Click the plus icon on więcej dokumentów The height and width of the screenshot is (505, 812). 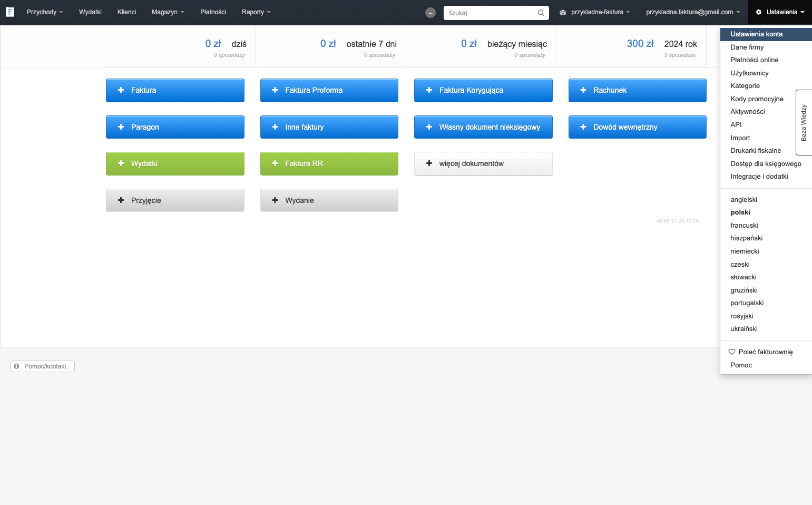429,163
